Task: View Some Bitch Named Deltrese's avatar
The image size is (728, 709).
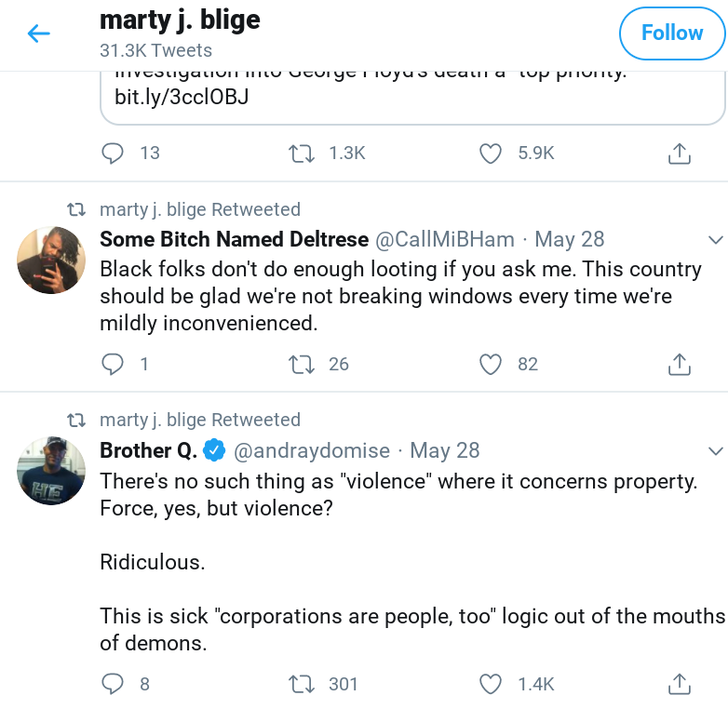Action: 51,260
